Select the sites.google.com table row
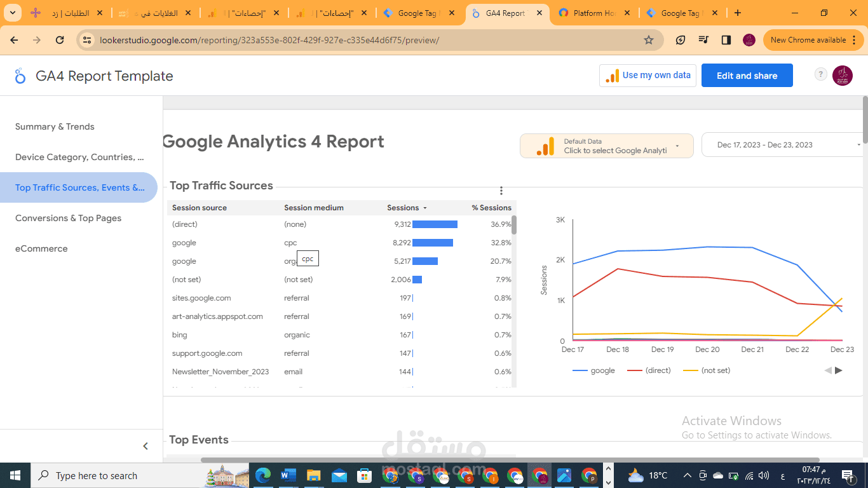Image resolution: width=868 pixels, height=488 pixels. [342, 298]
